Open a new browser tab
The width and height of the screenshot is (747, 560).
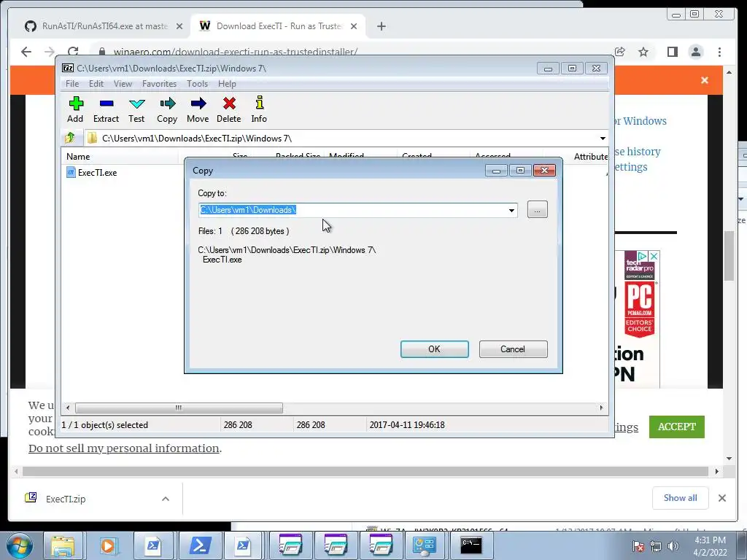381,26
